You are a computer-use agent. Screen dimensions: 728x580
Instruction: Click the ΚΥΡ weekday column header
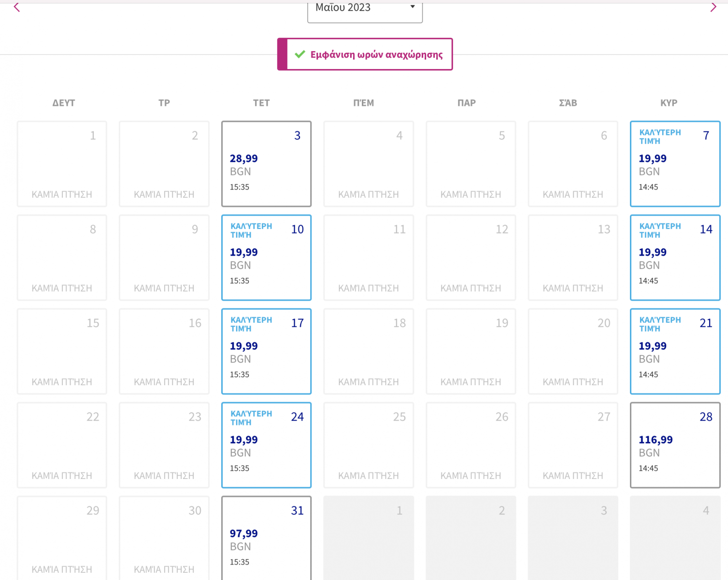click(x=669, y=103)
